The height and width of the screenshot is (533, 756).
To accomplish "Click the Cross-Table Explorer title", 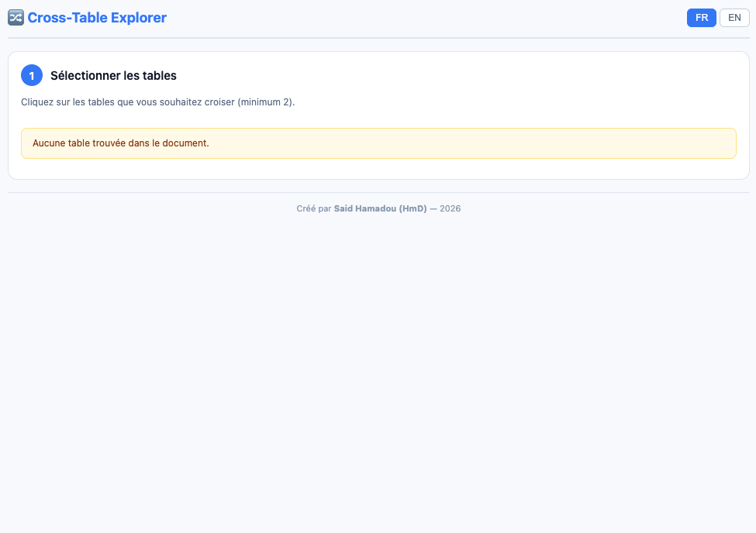I will click(97, 18).
